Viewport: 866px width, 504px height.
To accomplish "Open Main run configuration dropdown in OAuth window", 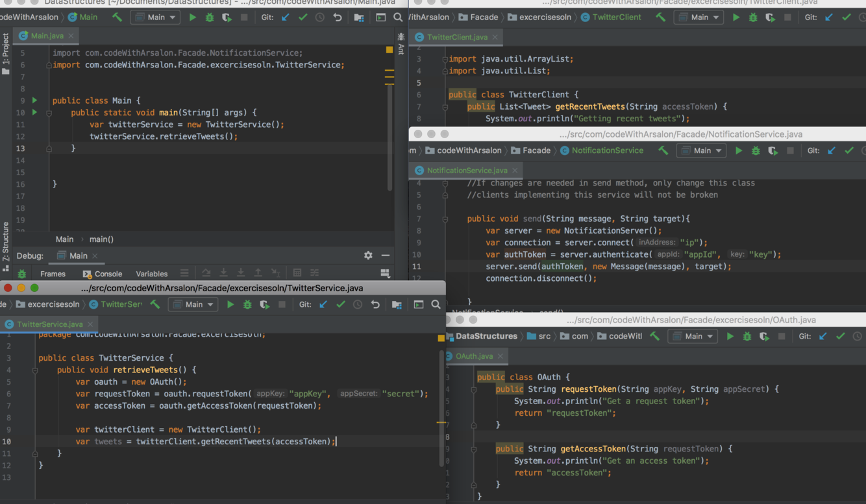I will point(693,336).
